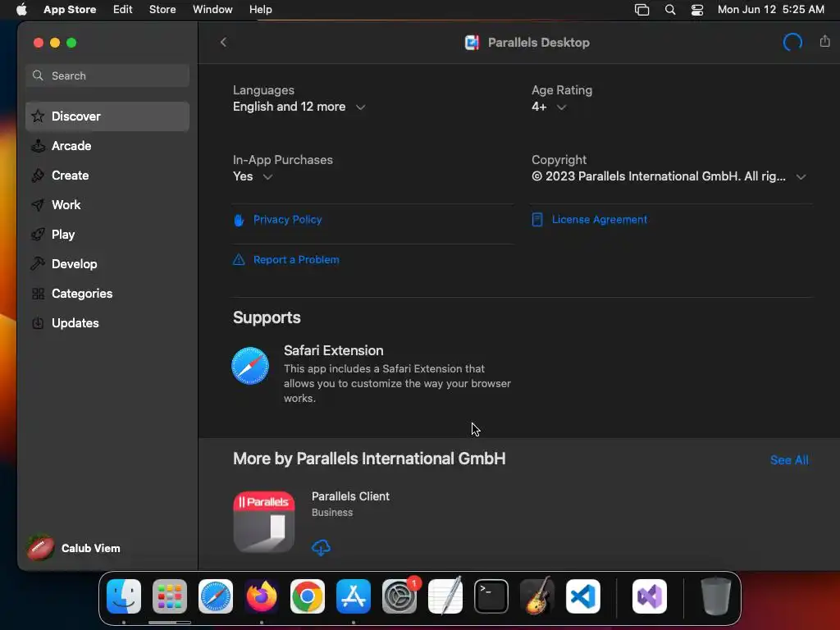Viewport: 840px width, 630px height.
Task: Open the Edit menu
Action: (123, 10)
